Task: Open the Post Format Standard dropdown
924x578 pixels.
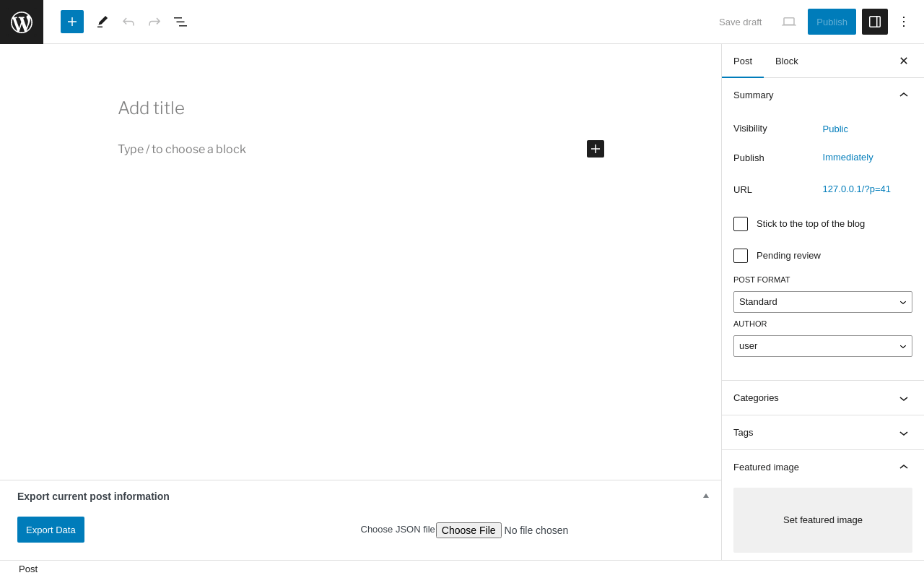Action: click(823, 302)
